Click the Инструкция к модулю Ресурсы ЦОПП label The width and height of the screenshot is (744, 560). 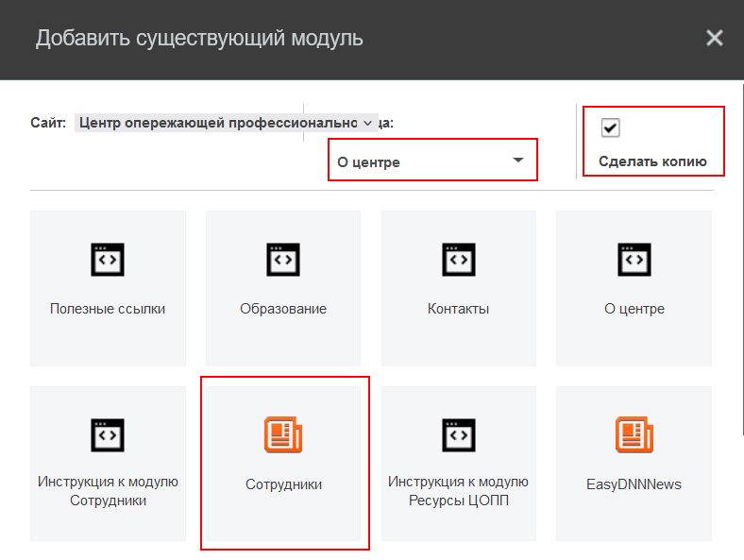click(458, 491)
